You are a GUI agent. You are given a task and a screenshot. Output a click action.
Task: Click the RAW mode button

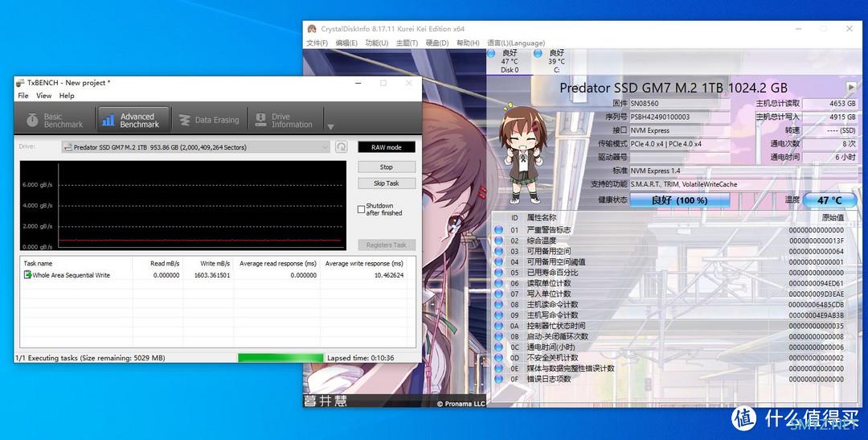click(387, 147)
